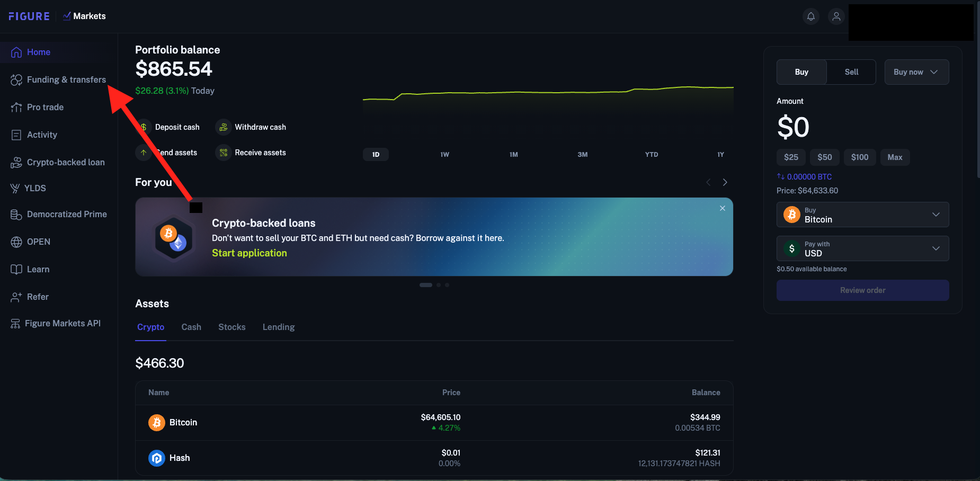Click the third carousel pagination dot
980x481 pixels.
click(x=447, y=285)
